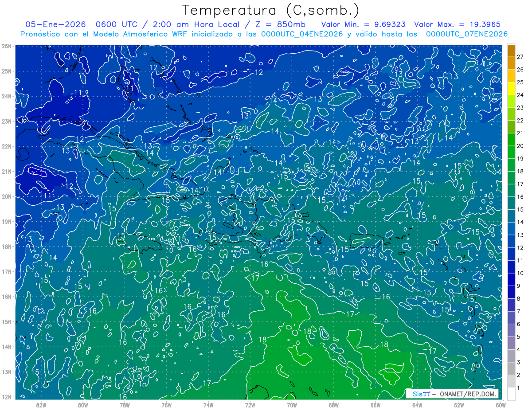
Task: Click the "24N" latitude axis label
Action: pyautogui.click(x=7, y=96)
